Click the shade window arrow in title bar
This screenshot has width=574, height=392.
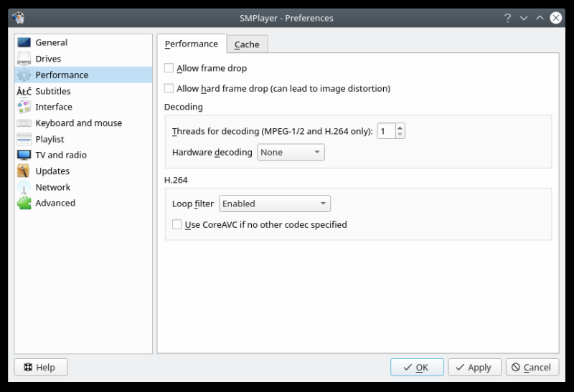pos(524,18)
